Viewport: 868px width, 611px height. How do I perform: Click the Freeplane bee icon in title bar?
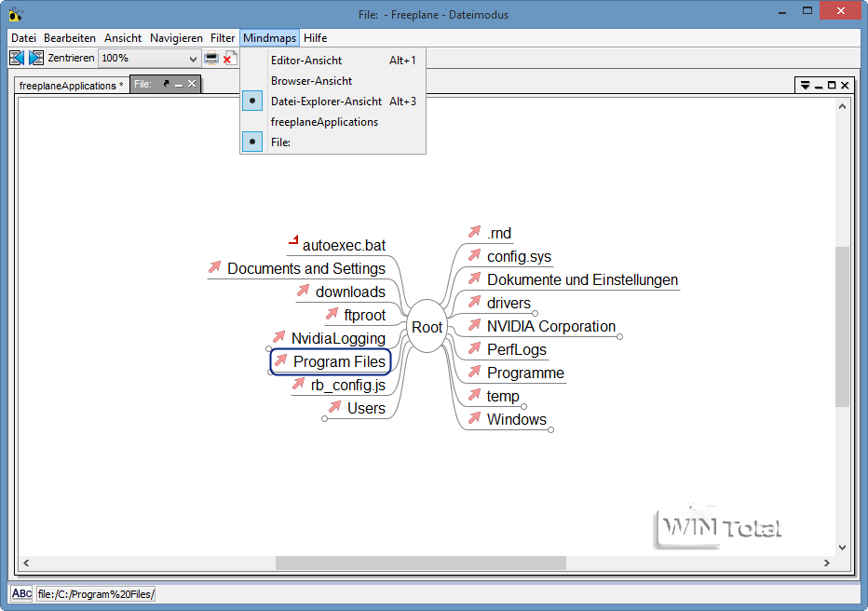click(x=16, y=14)
